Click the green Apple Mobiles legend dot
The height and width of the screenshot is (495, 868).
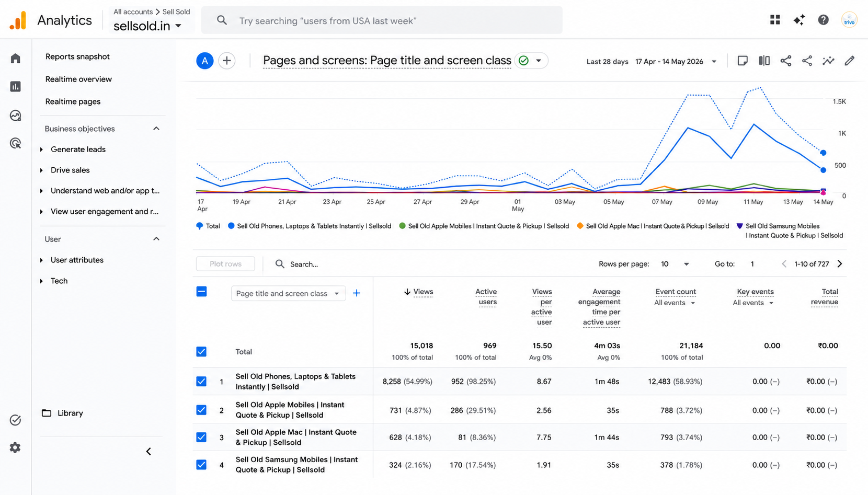click(x=402, y=226)
